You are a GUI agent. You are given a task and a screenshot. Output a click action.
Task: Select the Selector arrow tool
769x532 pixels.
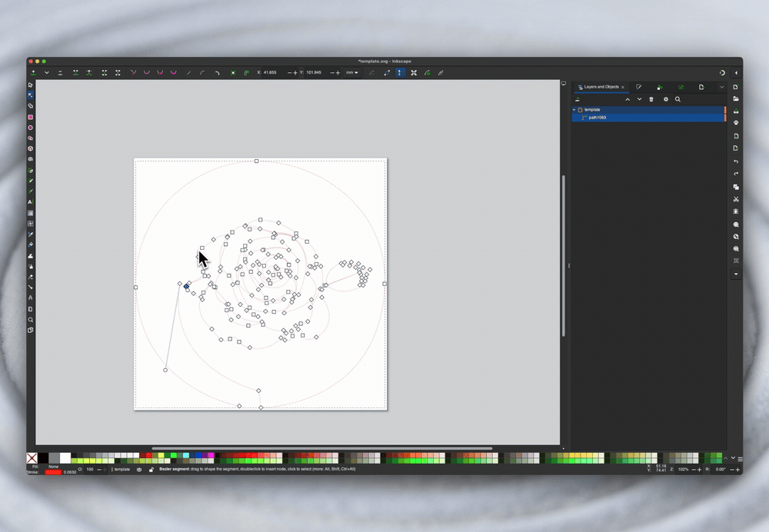tap(31, 85)
